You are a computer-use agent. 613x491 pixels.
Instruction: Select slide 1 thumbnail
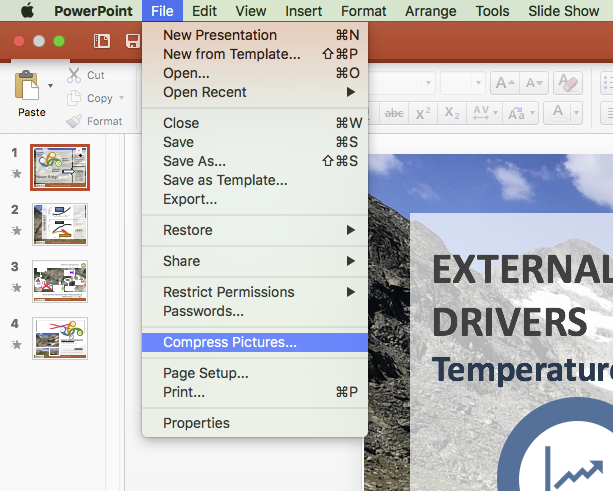pos(60,167)
